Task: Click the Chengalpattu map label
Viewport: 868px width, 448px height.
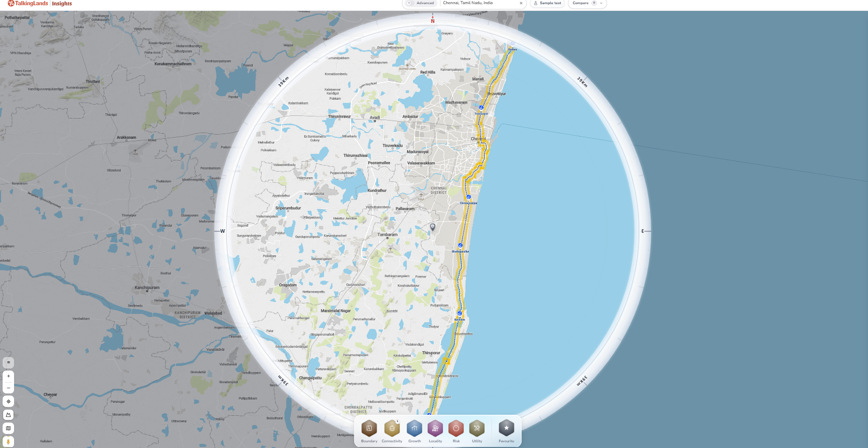Action: pos(310,378)
